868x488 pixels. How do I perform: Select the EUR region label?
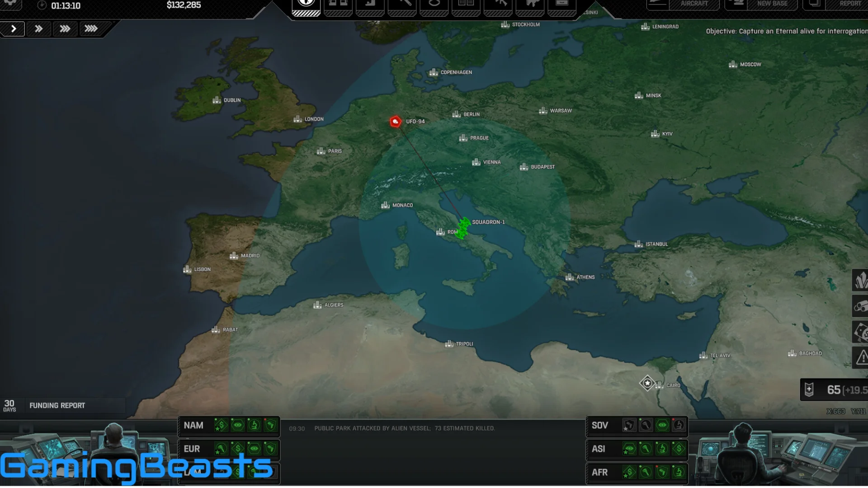pos(192,449)
